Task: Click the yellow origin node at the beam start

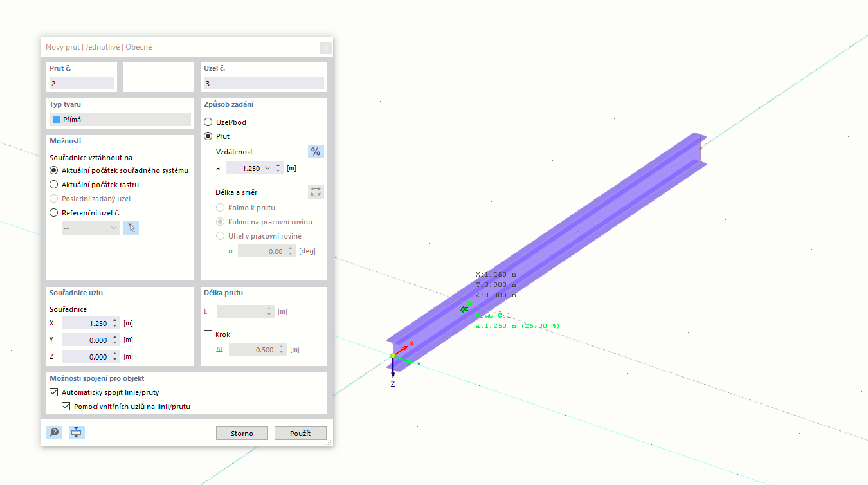Action: (x=393, y=356)
